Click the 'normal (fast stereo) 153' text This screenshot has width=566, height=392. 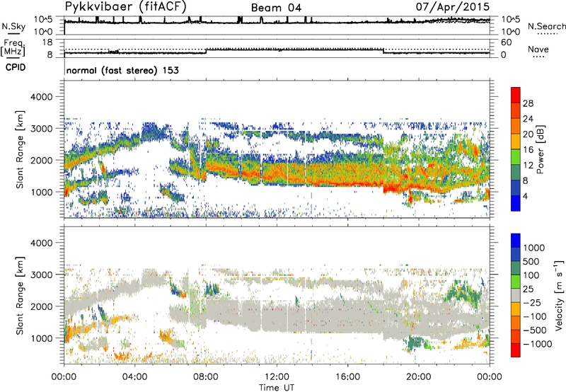(x=122, y=71)
